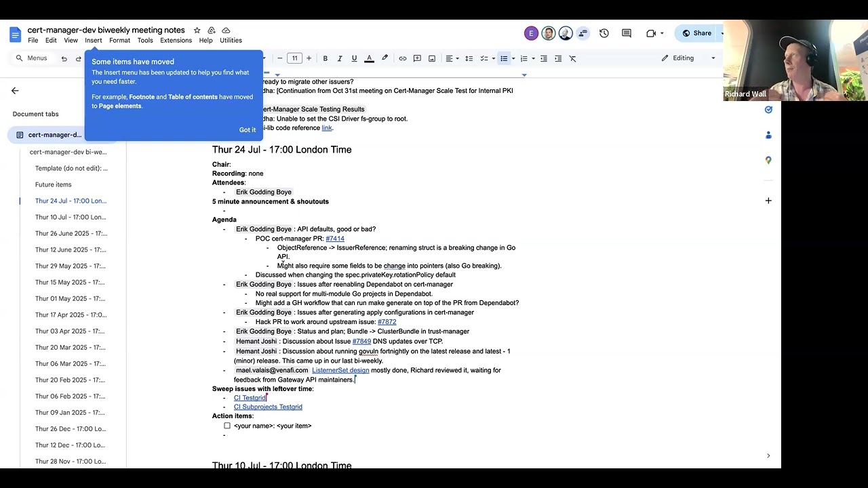Screen dimensions: 868x488
Task: Insert an image from the toolbar
Action: (x=432, y=58)
